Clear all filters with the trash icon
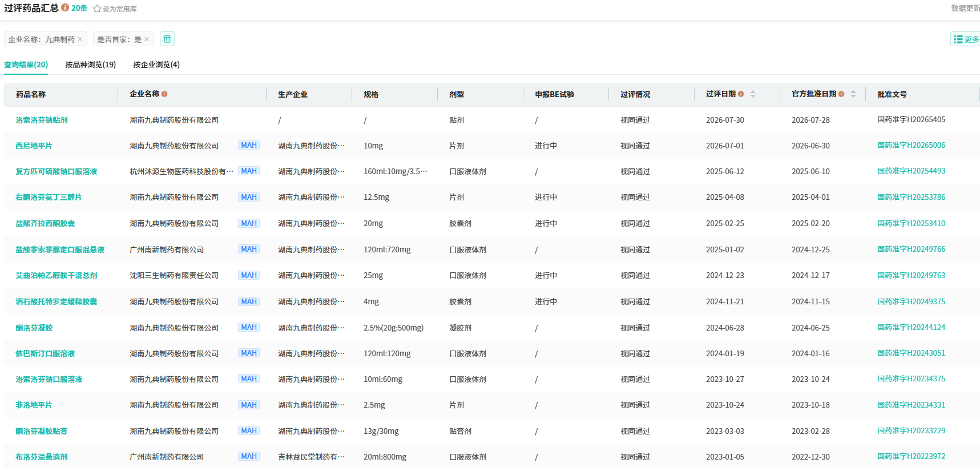The height and width of the screenshot is (471, 980). point(167,39)
